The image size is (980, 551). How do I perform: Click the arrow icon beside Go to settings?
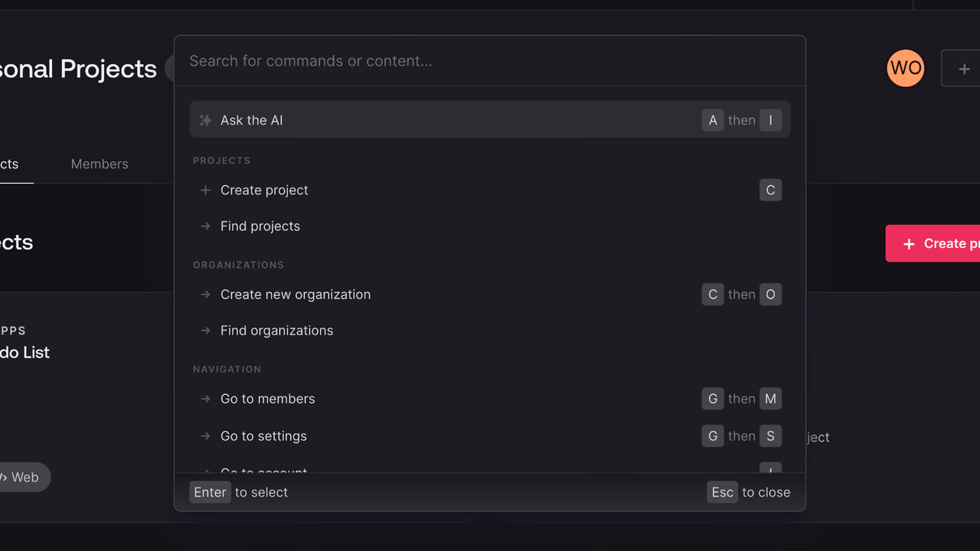click(205, 436)
